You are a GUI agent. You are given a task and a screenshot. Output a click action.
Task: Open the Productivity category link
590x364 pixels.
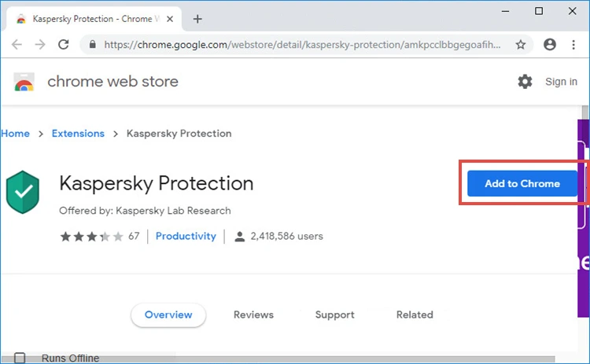[x=186, y=236]
